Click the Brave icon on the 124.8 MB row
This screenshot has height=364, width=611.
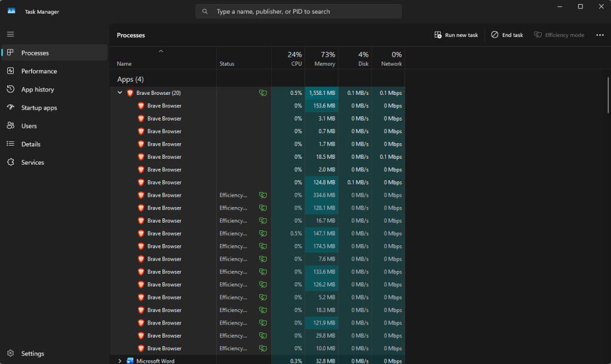click(x=141, y=182)
